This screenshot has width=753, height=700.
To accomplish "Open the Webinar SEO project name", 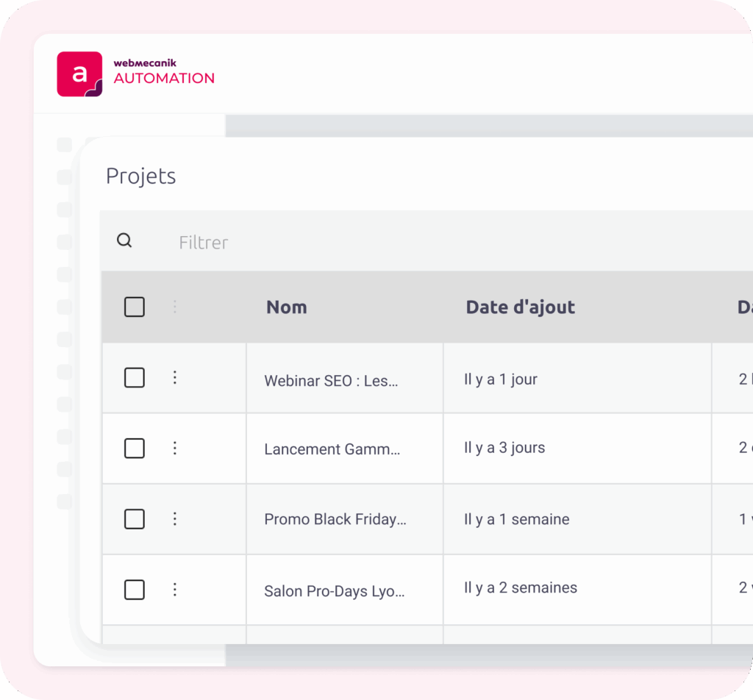I will [331, 381].
